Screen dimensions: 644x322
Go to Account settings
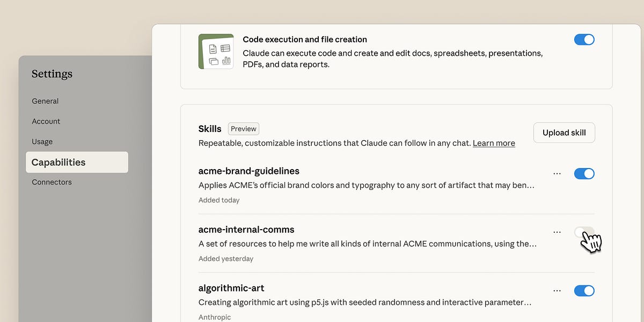click(x=46, y=121)
